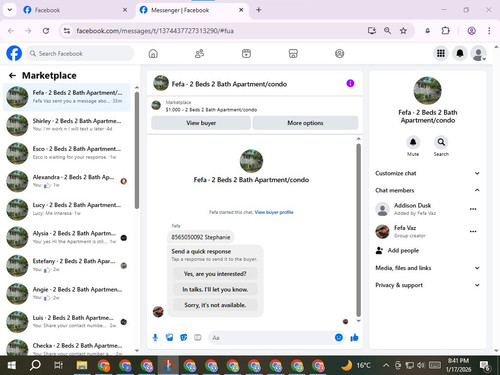Open Checka conversation in chat list
Viewport: 500px width, 375px height.
67,347
